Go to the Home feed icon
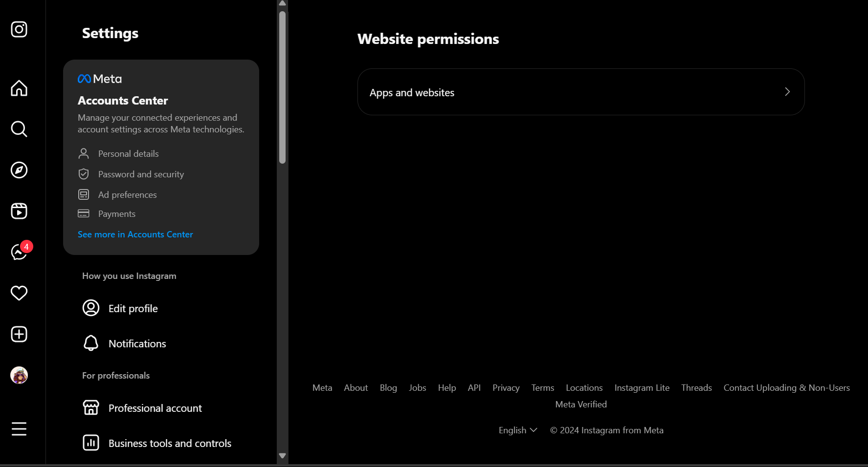This screenshot has height=467, width=868. point(19,88)
